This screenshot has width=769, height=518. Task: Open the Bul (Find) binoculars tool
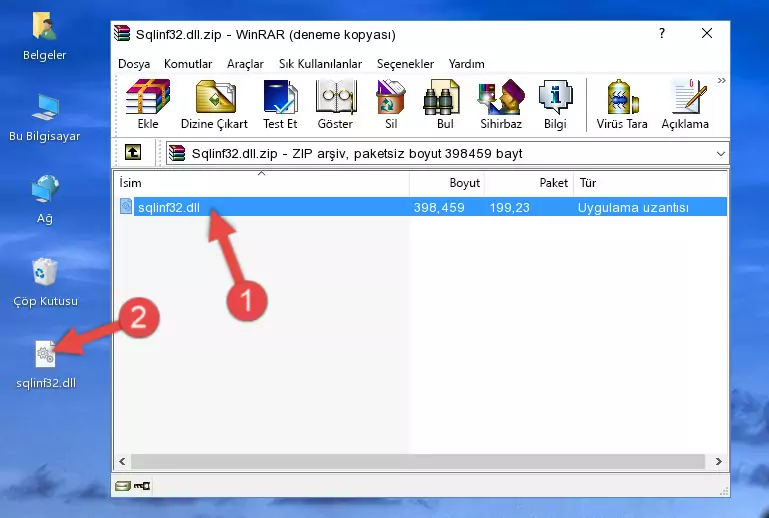point(445,104)
